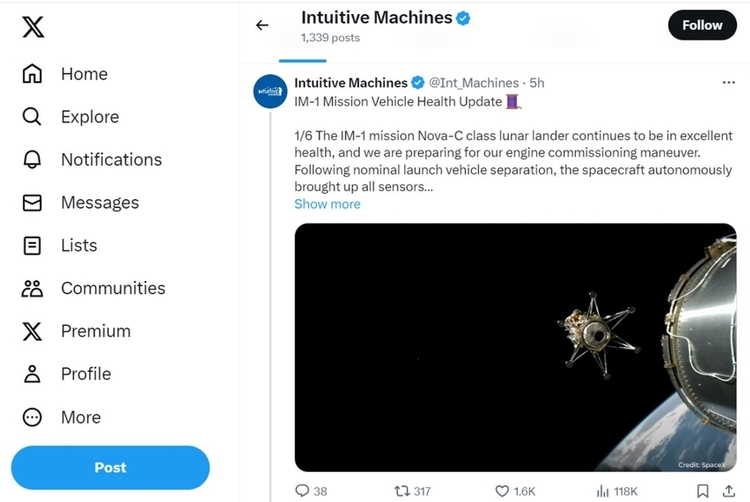Open the lunar lander image
The image size is (750, 502).
tap(515, 347)
